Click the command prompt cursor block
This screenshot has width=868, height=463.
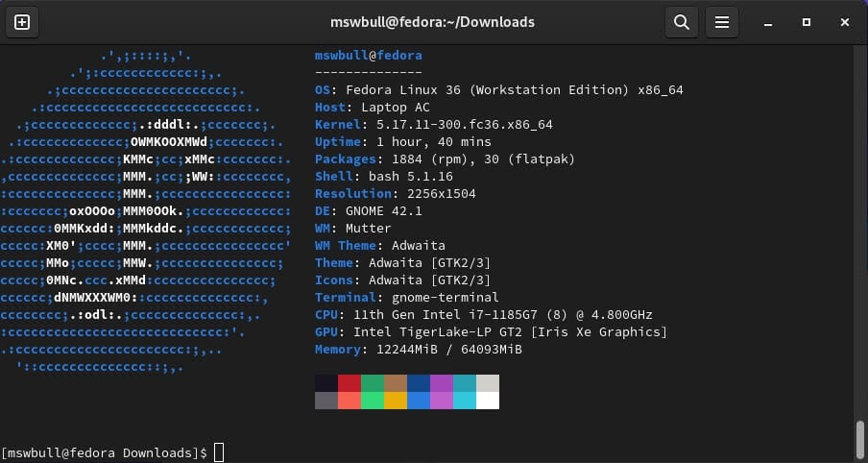point(219,452)
